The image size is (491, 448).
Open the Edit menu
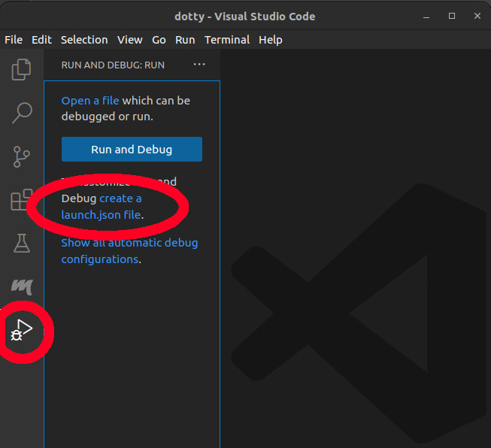(x=41, y=40)
